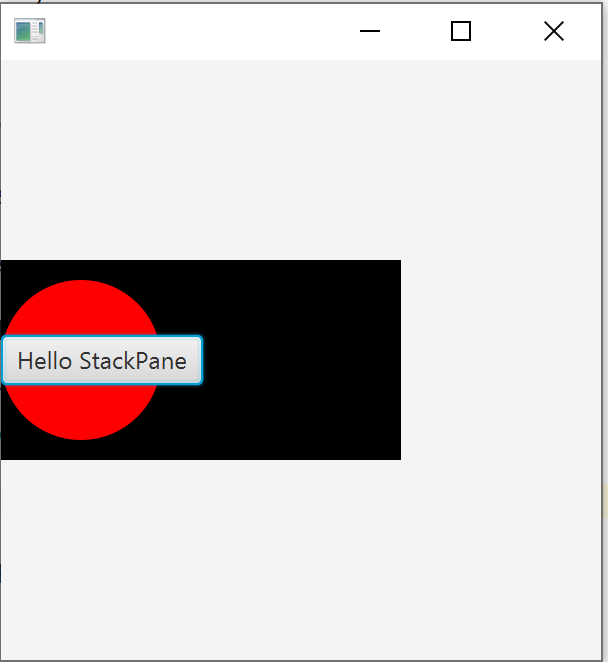Viewport: 608px width, 662px height.
Task: Click the empty title bar area
Action: (x=200, y=32)
